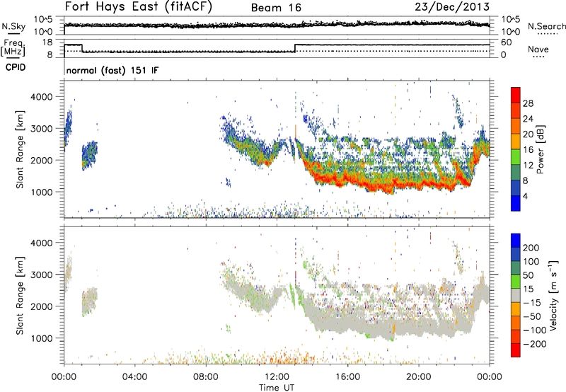Click the "08:00" time tick label
This screenshot has width=566, height=392.
206,377
